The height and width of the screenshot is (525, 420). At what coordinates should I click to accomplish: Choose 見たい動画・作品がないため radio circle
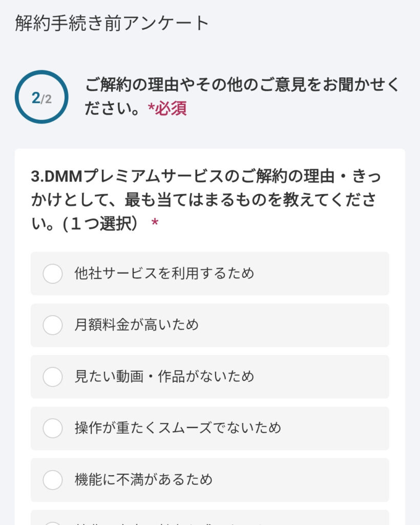tap(53, 377)
